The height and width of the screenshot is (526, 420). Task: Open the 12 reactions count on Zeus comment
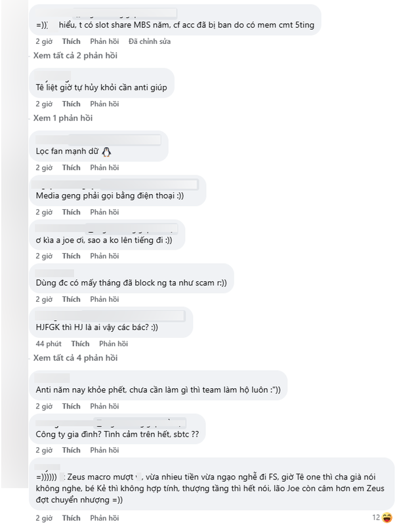[x=376, y=517]
